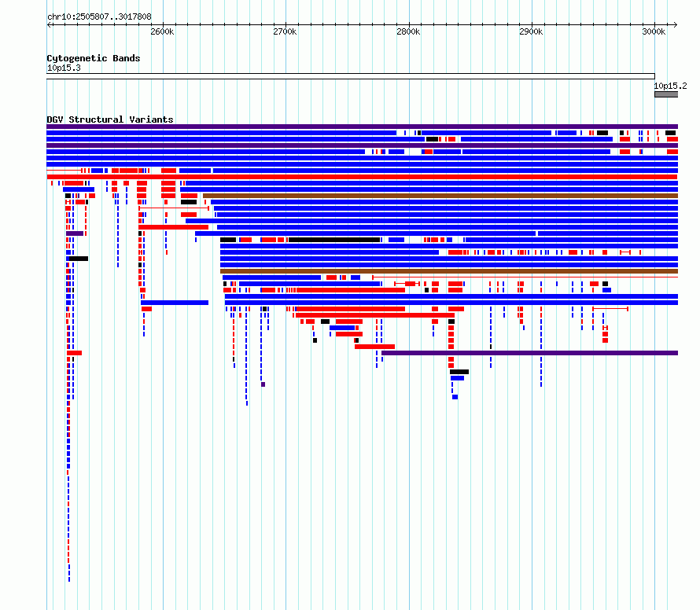Click the long black variant bar near 2700k–2780k
Screen dimensions: 700x610
point(334,240)
